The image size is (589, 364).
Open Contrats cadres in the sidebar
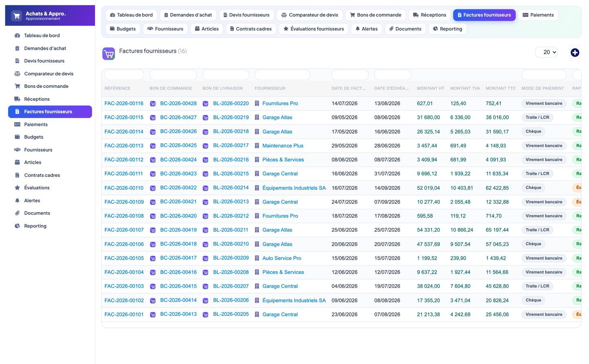pos(50,175)
